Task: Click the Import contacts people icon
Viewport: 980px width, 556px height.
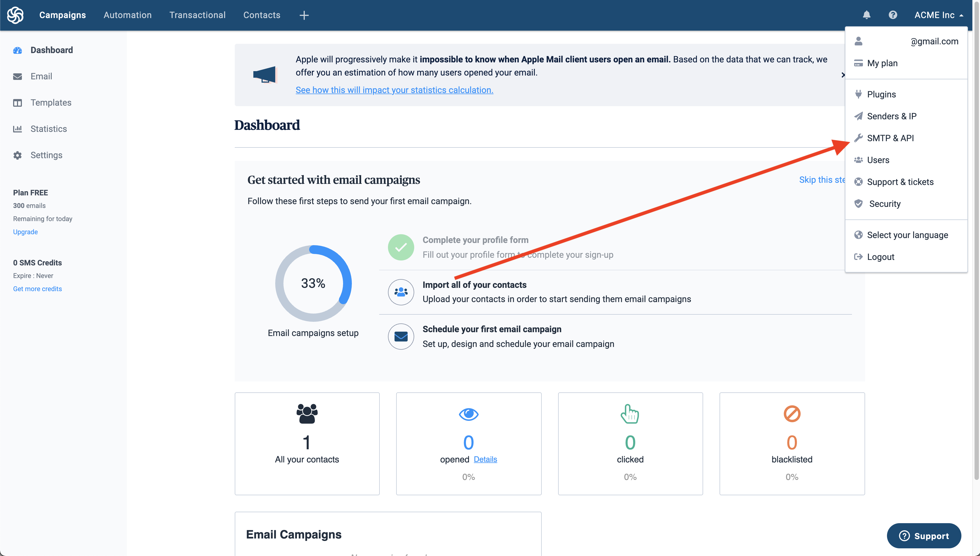Action: point(401,292)
